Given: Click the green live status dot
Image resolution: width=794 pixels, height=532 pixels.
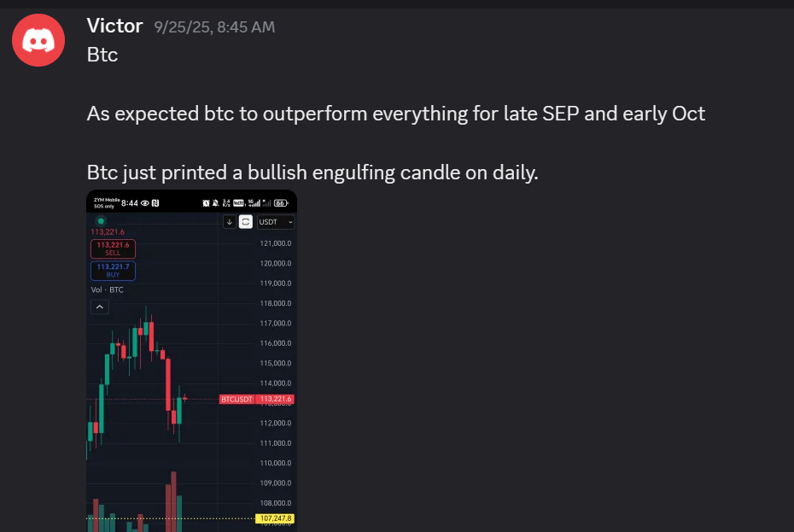Looking at the screenshot, I should pyautogui.click(x=101, y=221).
